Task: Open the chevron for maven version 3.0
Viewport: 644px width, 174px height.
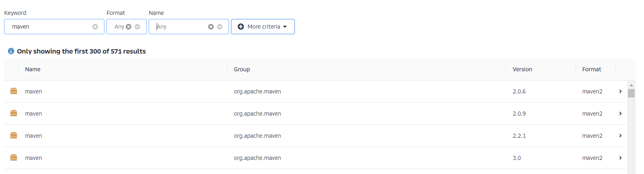Action: (620, 158)
